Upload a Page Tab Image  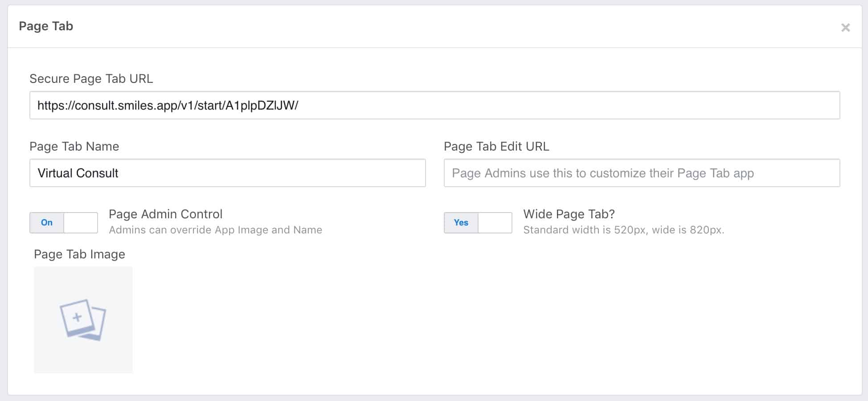click(83, 320)
